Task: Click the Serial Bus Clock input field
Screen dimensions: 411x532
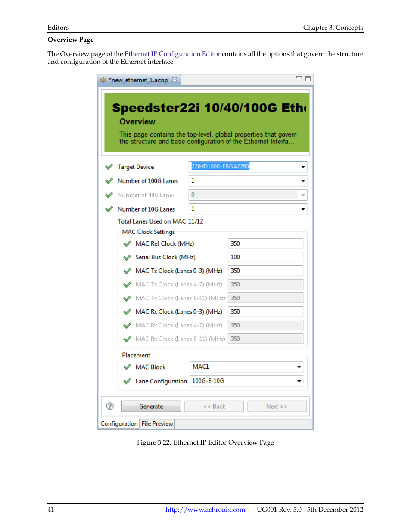Action: pyautogui.click(x=265, y=257)
